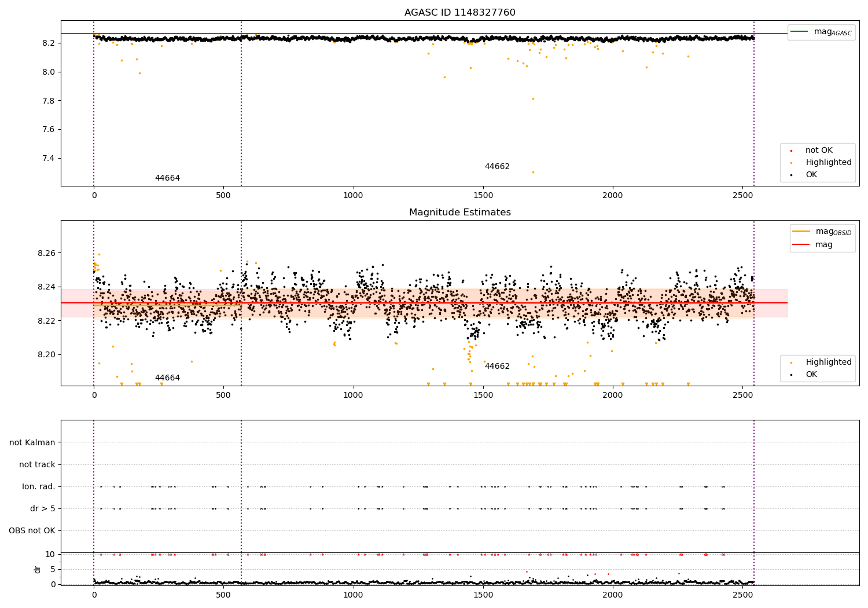
Task: Click obsid label 44664 in top plot
Action: click(167, 178)
